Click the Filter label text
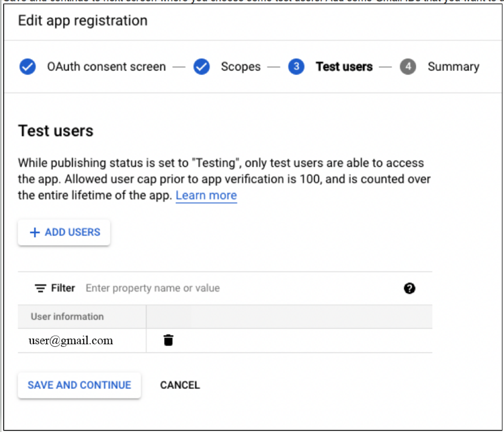504x432 pixels. coord(63,288)
